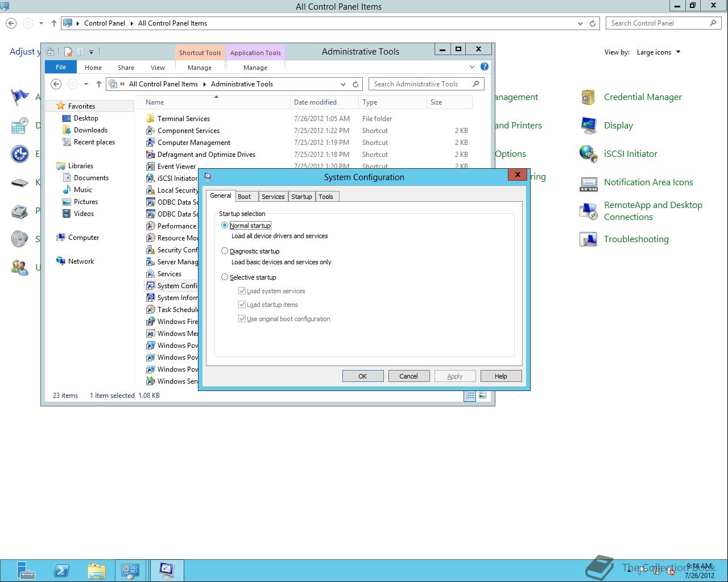This screenshot has height=582, width=728.
Task: Click Back arrow in All Control Panel Items window
Action: pos(11,23)
